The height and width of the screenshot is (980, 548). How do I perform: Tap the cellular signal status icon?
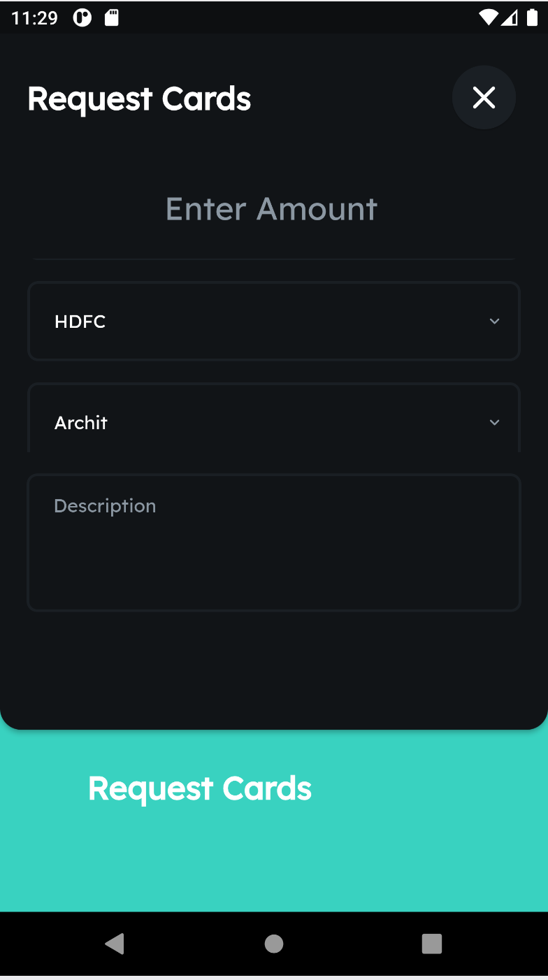tap(510, 18)
